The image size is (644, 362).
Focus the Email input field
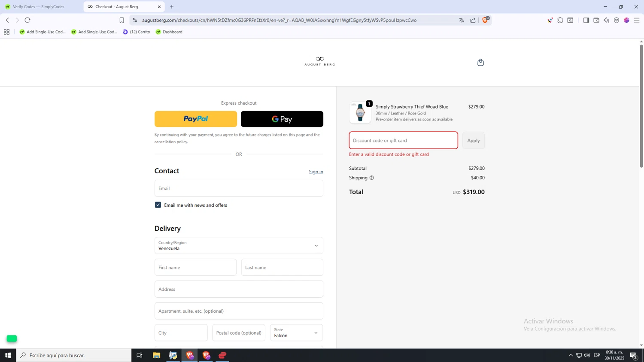point(239,188)
